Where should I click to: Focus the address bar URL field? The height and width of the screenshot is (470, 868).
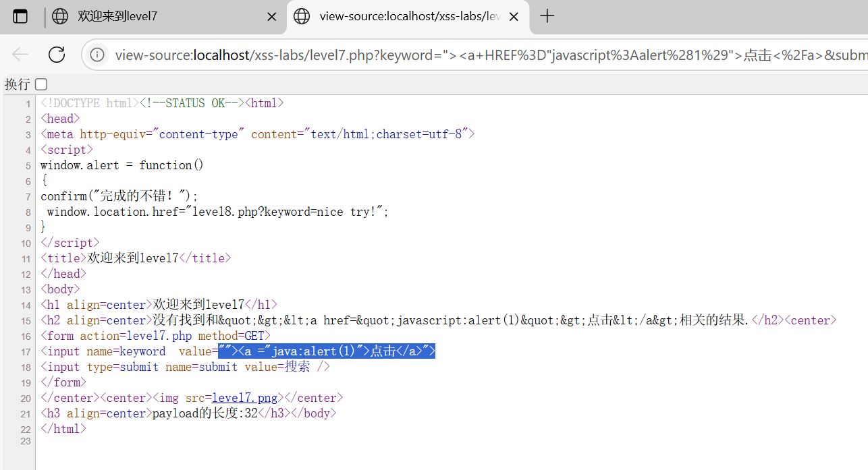tap(489, 55)
